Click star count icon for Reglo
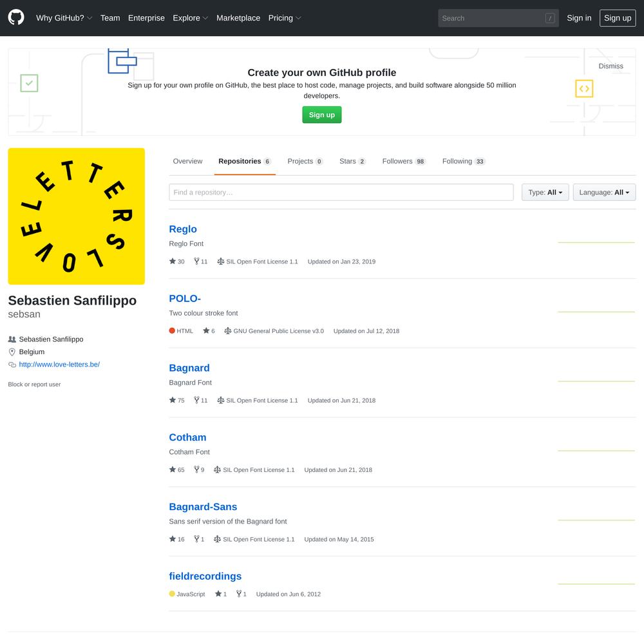644x644 pixels. pyautogui.click(x=173, y=261)
